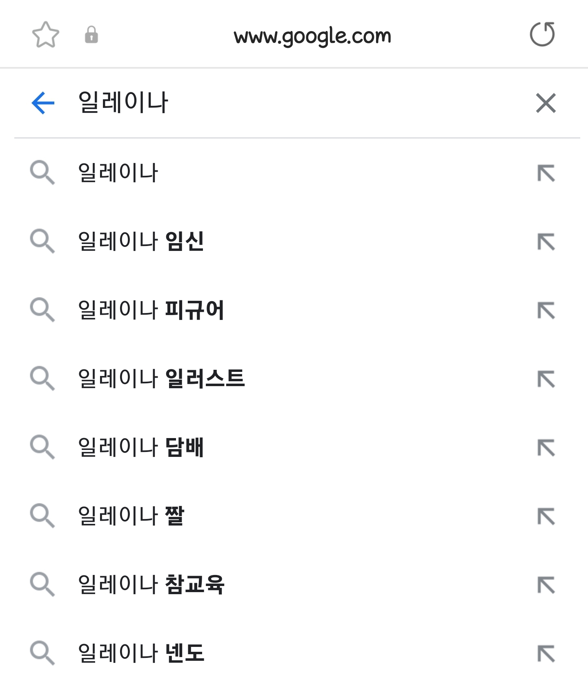Select the plain 일레이나 suggestion
The image size is (588, 700).
[294, 173]
